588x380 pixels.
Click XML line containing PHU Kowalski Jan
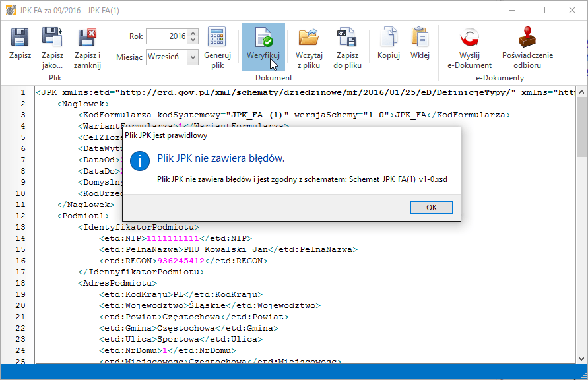point(228,249)
